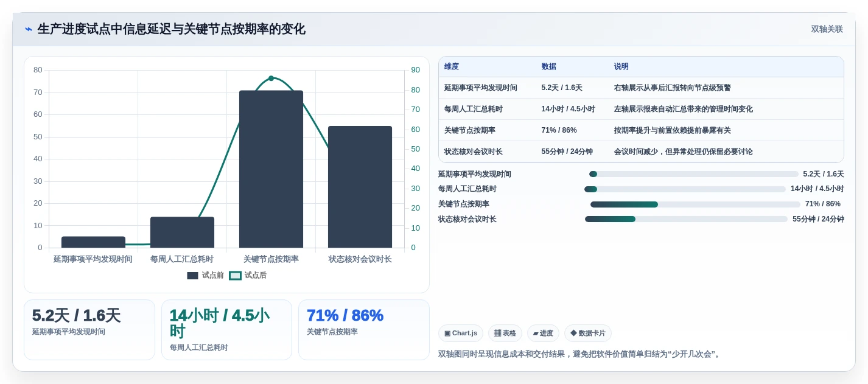Select the 数据卡片 tag chip
This screenshot has height=384, width=868.
pyautogui.click(x=588, y=333)
